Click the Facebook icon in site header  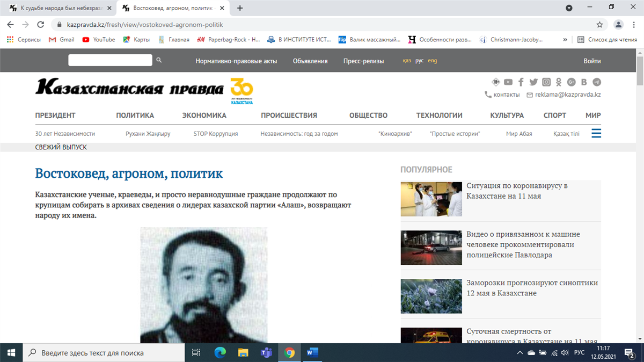[521, 82]
